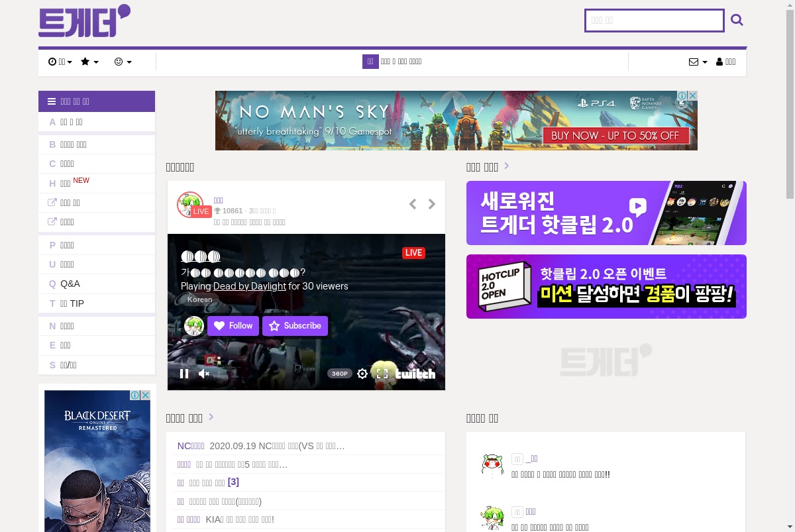Click the No Man's Sky banner ad

(456, 121)
